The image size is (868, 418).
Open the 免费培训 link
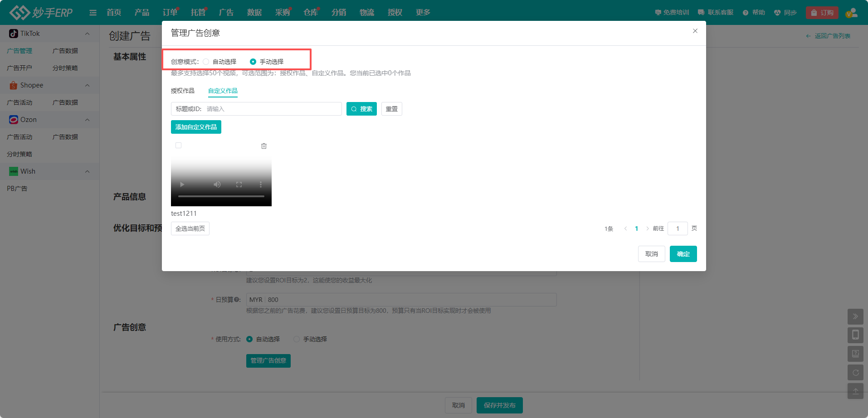click(672, 13)
